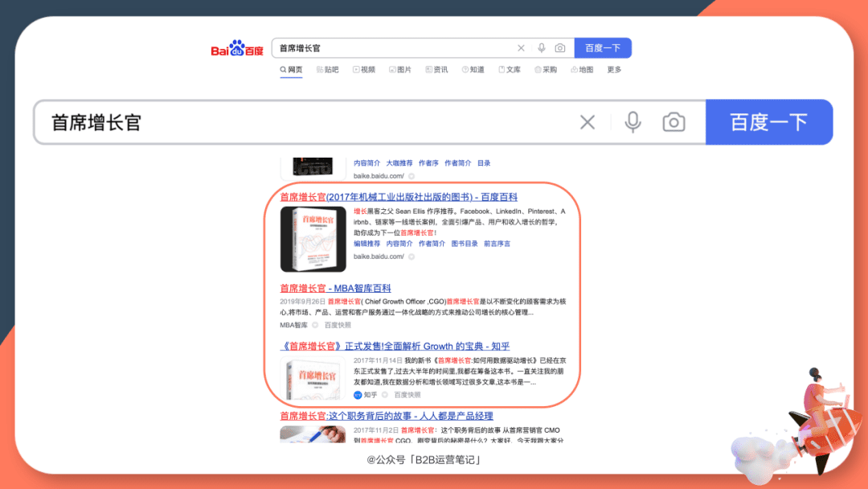Switch to the 图片 tab
868x489 pixels.
point(400,70)
